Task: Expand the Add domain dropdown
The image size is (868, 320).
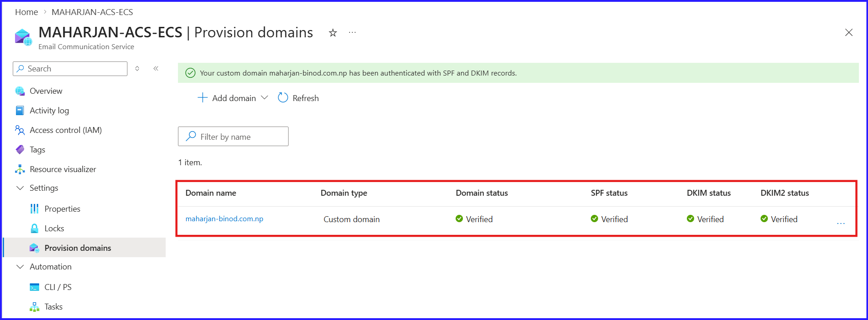Action: click(265, 97)
